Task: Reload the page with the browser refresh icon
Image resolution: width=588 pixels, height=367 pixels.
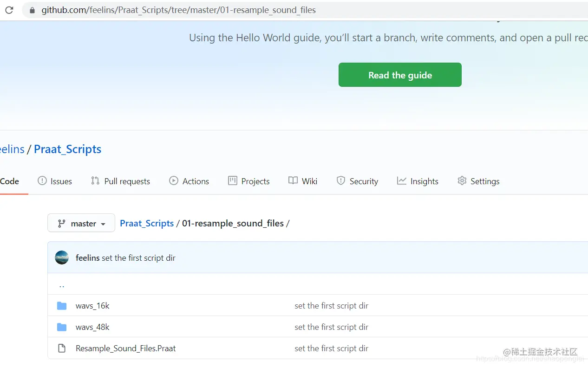Action: [x=9, y=10]
